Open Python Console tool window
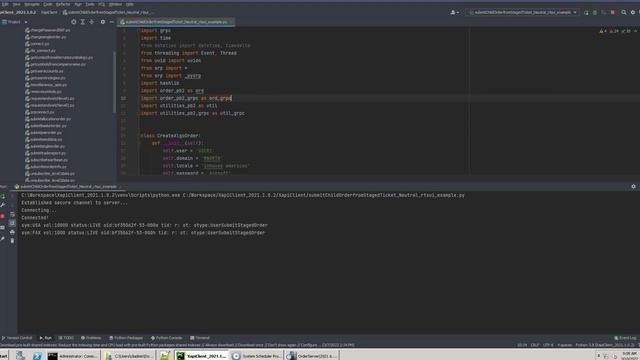The width and height of the screenshot is (640, 360). click(x=167, y=338)
